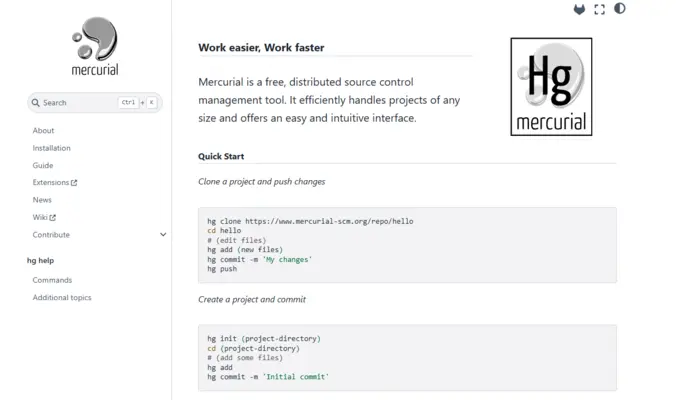
Task: Toggle fullscreen mode icon
Action: click(x=599, y=9)
